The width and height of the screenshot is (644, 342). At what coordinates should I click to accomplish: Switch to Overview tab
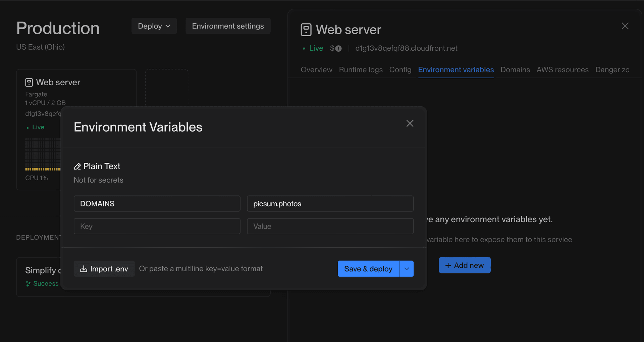coord(316,70)
